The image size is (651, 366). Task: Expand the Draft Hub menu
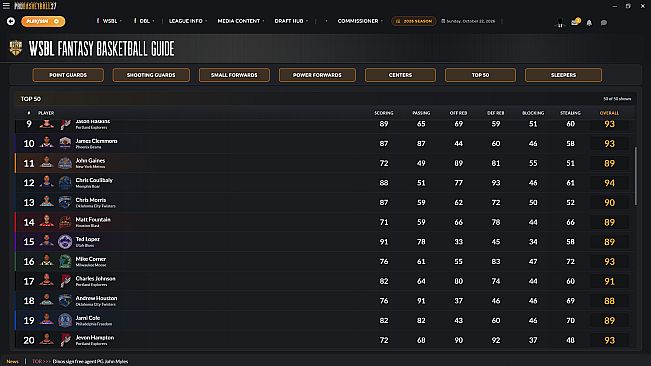[x=291, y=21]
